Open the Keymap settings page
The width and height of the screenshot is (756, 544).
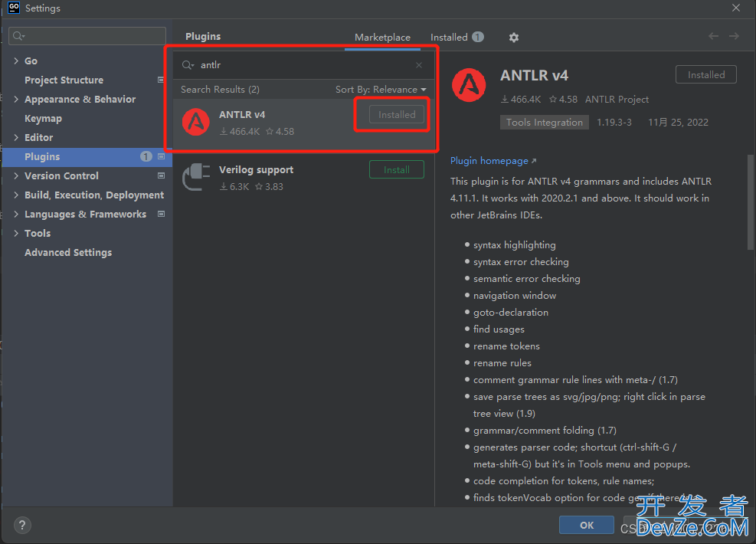(43, 119)
